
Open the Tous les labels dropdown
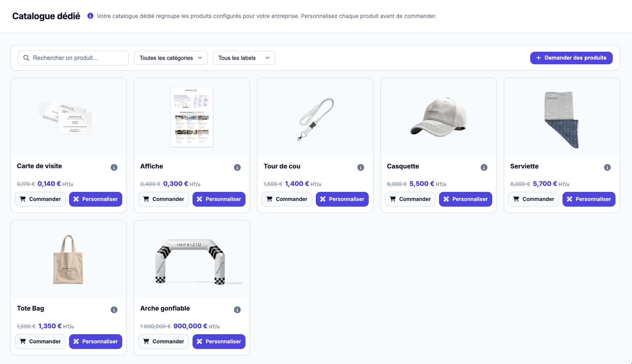coord(244,58)
